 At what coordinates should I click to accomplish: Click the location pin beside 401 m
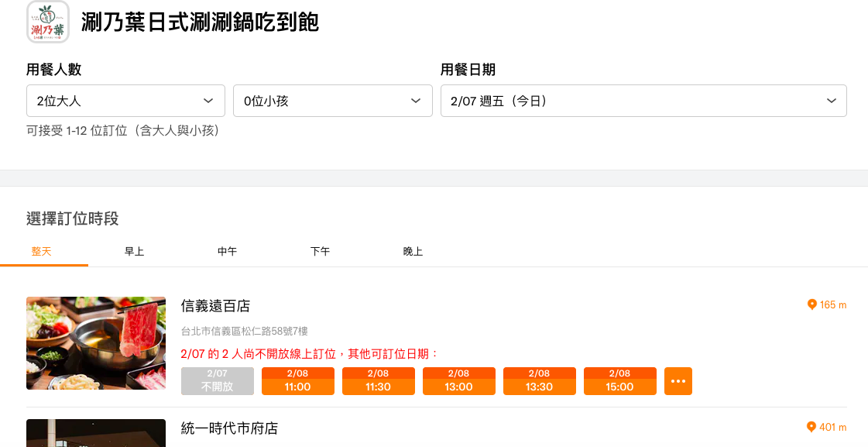[811, 427]
